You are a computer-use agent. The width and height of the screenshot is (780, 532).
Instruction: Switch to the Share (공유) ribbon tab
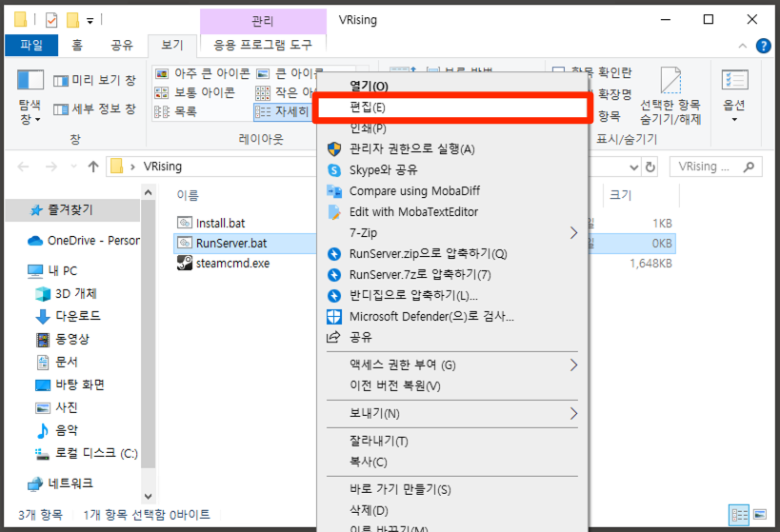pos(122,46)
